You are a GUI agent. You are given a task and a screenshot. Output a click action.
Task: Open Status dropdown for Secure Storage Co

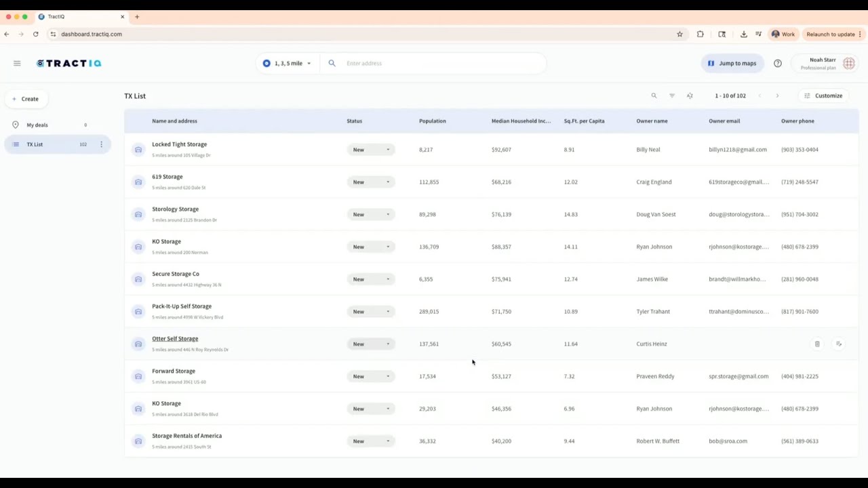tap(370, 279)
